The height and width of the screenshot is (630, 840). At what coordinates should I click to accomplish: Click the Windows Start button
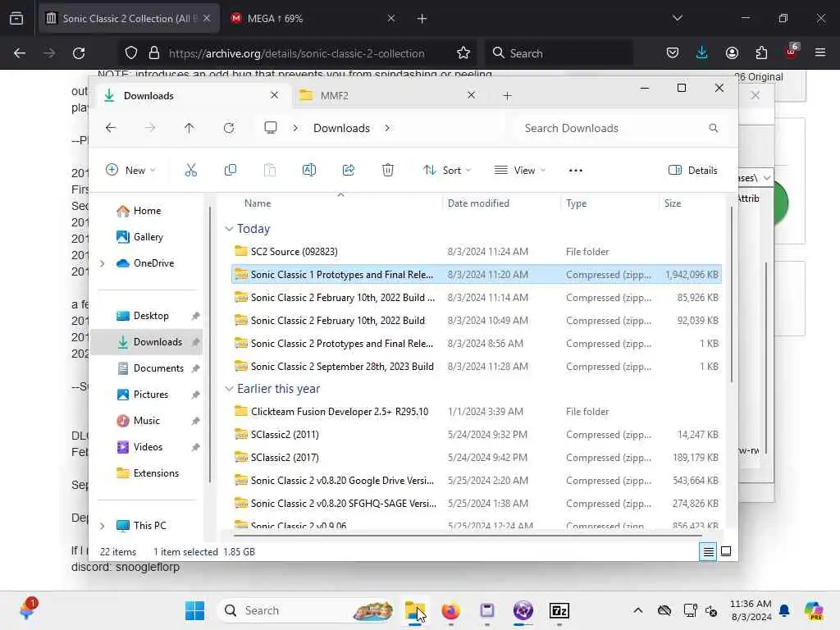tap(194, 610)
